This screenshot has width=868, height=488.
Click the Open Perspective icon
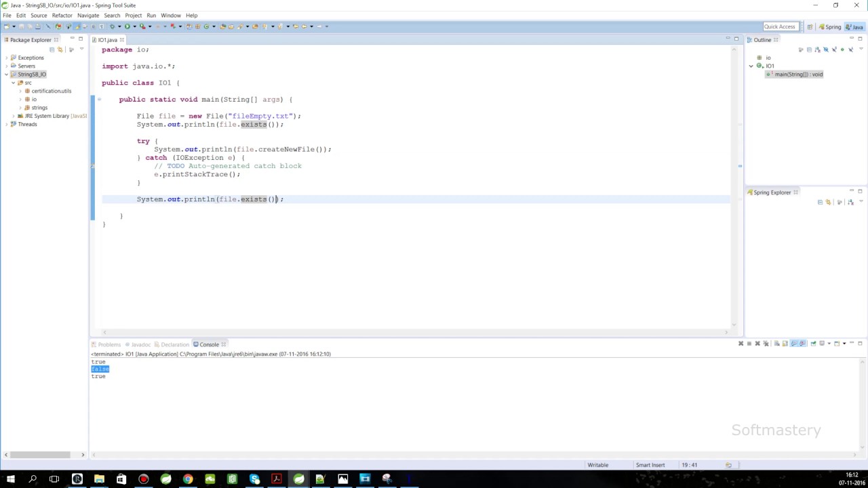click(x=810, y=26)
